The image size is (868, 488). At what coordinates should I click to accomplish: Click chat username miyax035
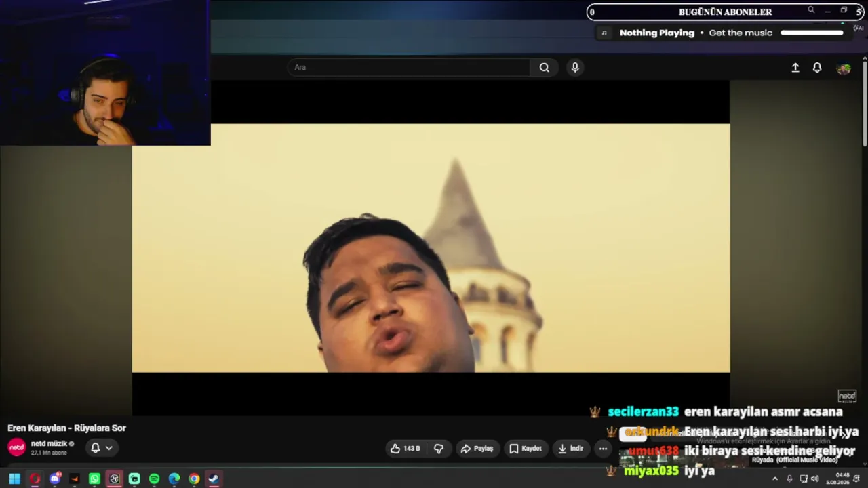pyautogui.click(x=651, y=470)
